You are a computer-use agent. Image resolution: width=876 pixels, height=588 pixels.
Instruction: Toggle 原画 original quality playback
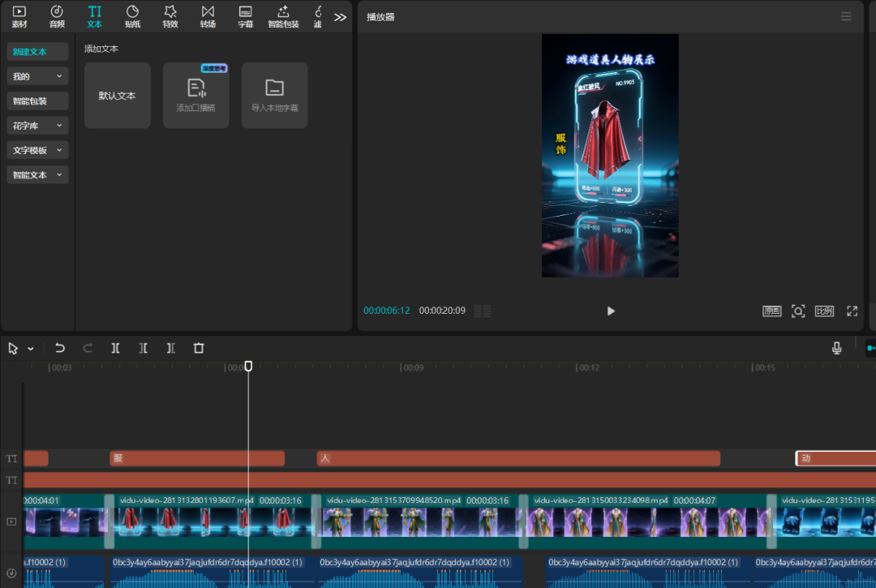[x=771, y=311]
